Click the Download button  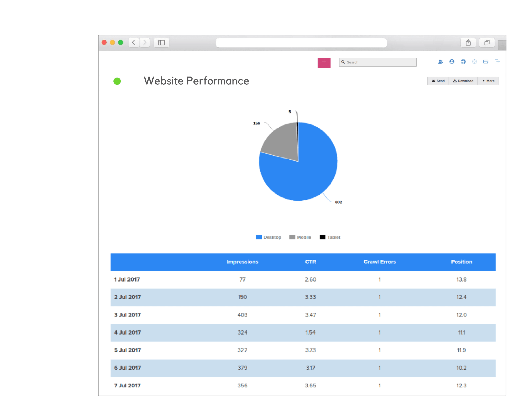tap(463, 81)
